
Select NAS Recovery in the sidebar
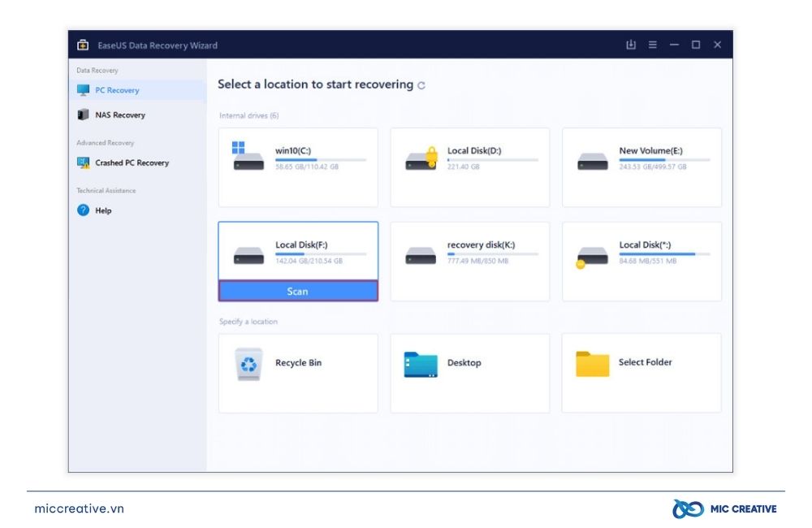point(137,115)
